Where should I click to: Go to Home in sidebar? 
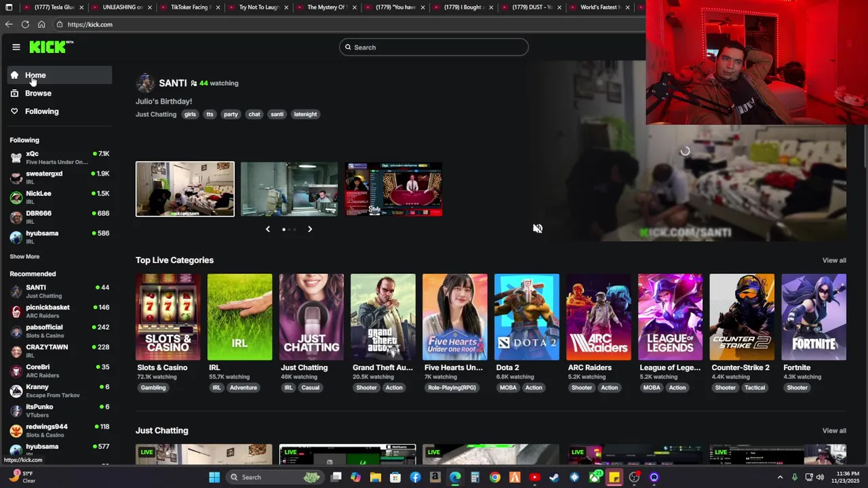60,75
